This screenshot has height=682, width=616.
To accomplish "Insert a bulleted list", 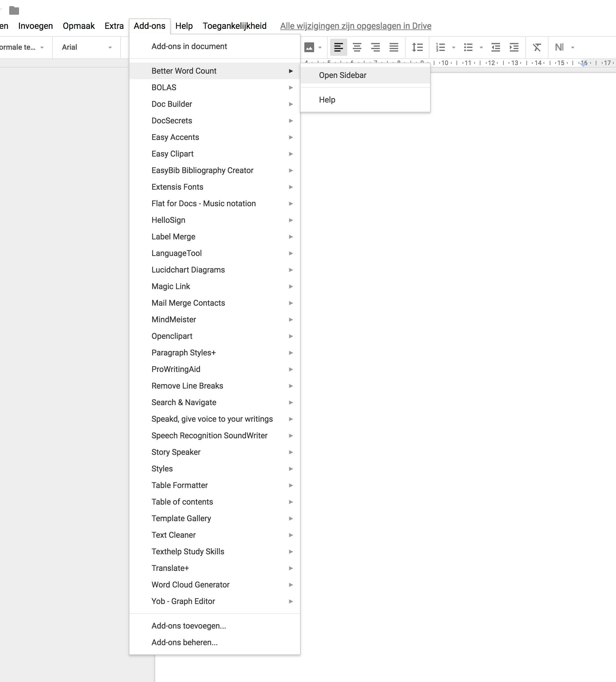I will pos(468,47).
